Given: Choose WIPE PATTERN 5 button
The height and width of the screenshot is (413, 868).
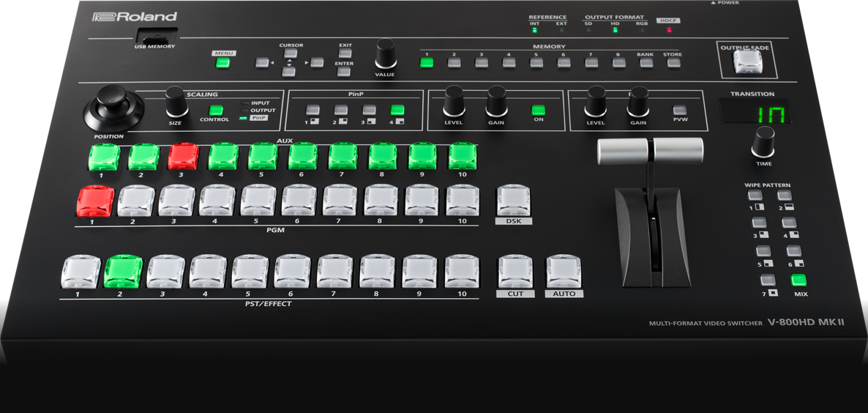Looking at the screenshot, I should click(763, 250).
